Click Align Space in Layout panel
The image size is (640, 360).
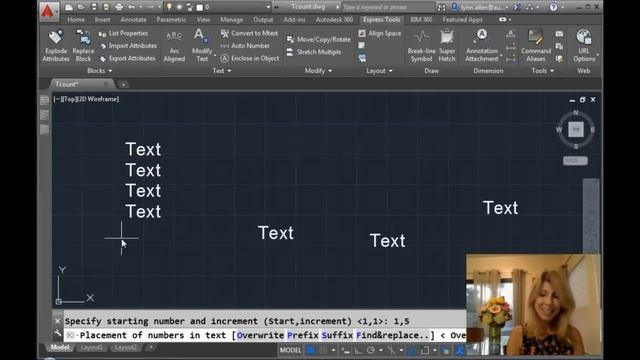pos(380,33)
